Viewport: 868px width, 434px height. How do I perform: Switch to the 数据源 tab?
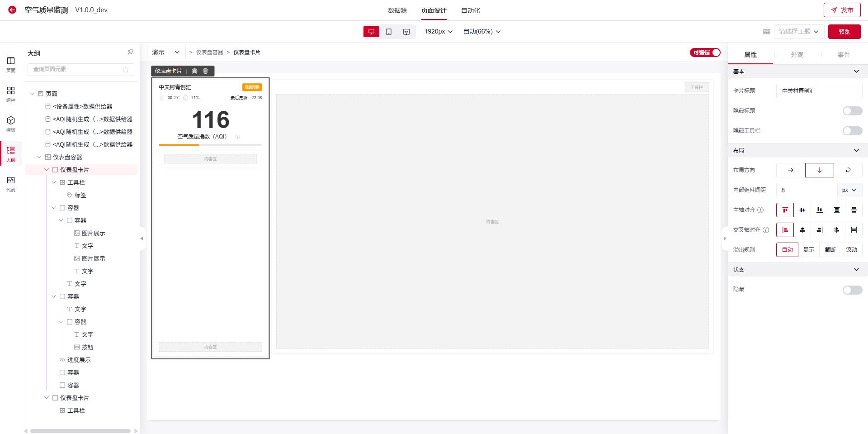click(397, 10)
